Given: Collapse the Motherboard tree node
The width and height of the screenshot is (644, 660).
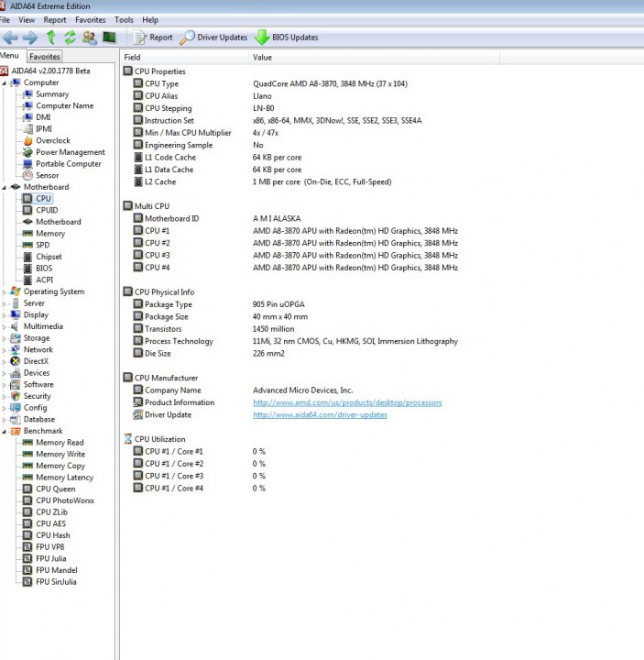Looking at the screenshot, I should tap(5, 188).
